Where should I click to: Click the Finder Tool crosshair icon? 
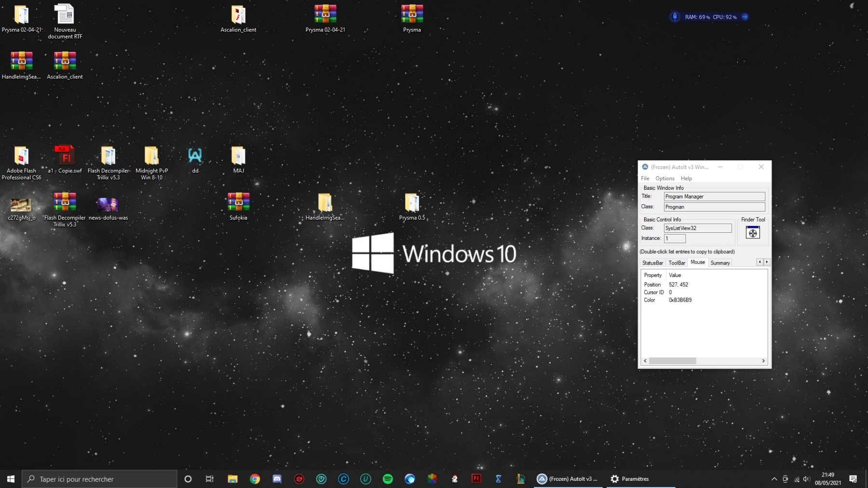(x=752, y=233)
